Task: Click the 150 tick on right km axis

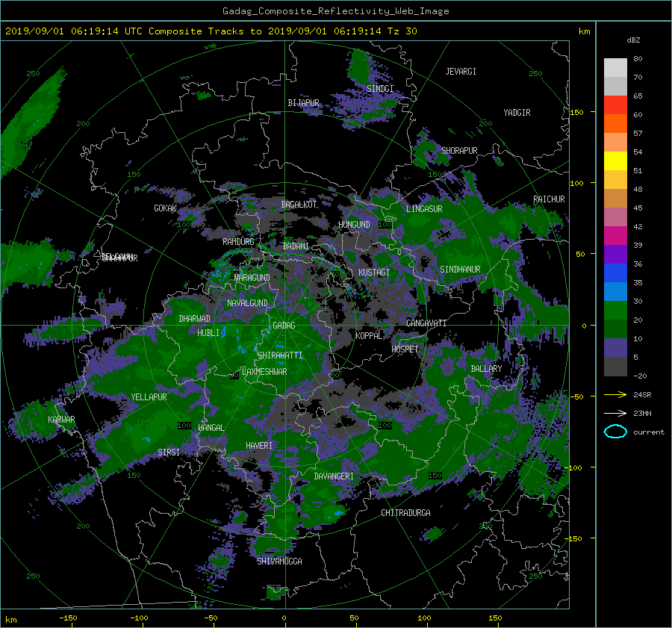Action: pos(576,112)
